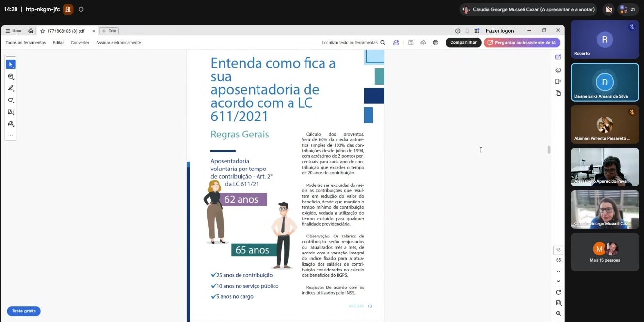Open the Mais 15 pessoas tile
Screen dimensions: 644x322
[605, 252]
